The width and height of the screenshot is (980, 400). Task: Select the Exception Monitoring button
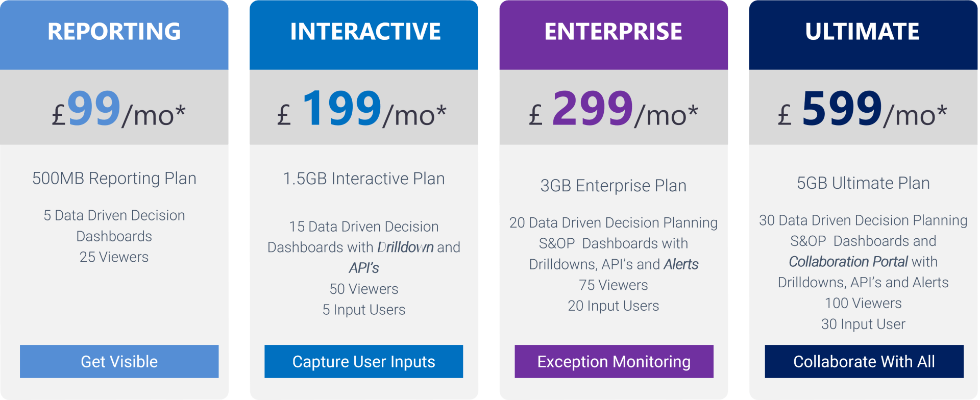coord(614,361)
